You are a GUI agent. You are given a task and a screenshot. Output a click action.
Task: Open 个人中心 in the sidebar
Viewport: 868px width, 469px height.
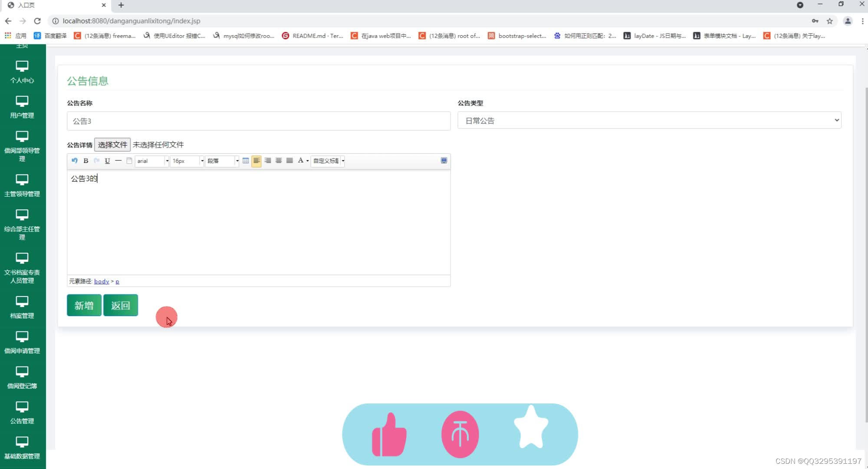coord(22,72)
